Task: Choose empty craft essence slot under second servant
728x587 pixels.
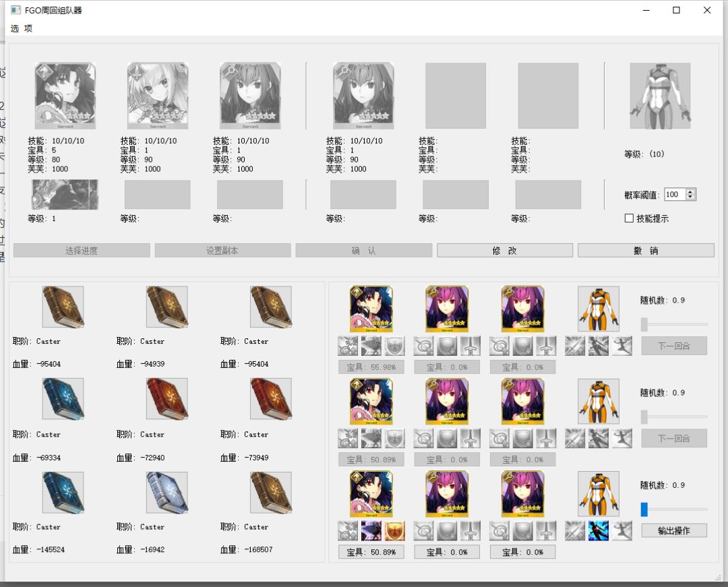Action: pyautogui.click(x=157, y=194)
